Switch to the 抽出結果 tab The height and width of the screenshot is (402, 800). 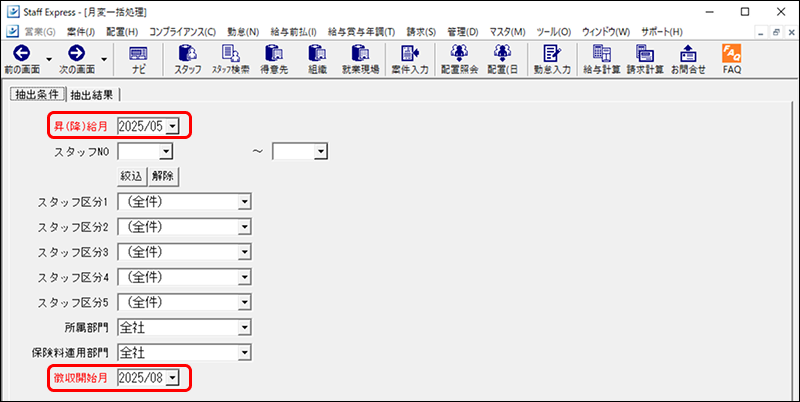pos(93,95)
